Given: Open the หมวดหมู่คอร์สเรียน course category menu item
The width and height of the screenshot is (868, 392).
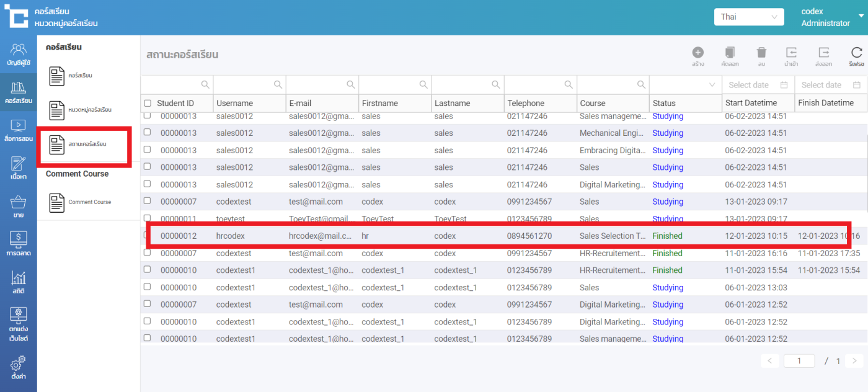Looking at the screenshot, I should [x=84, y=110].
